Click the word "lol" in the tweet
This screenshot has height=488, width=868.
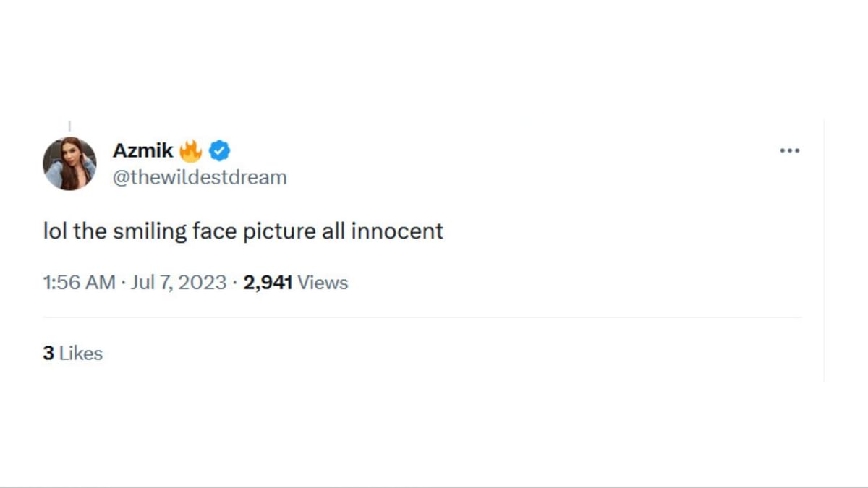[x=53, y=231]
